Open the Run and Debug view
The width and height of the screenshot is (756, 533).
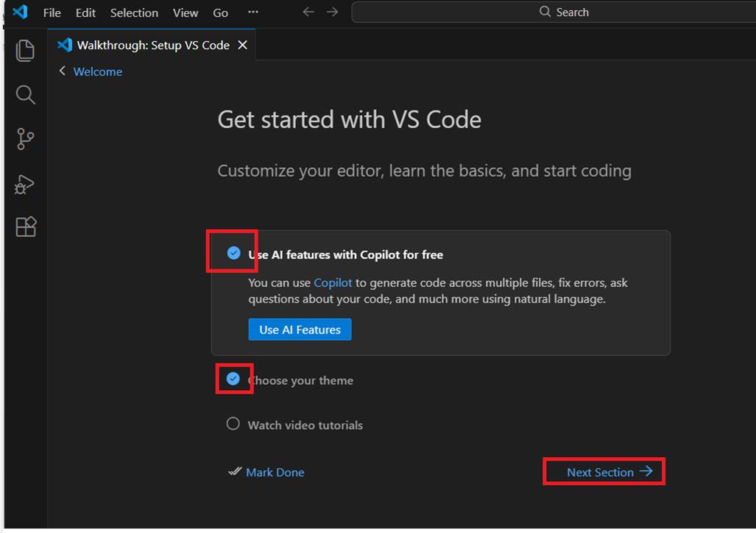coord(25,183)
